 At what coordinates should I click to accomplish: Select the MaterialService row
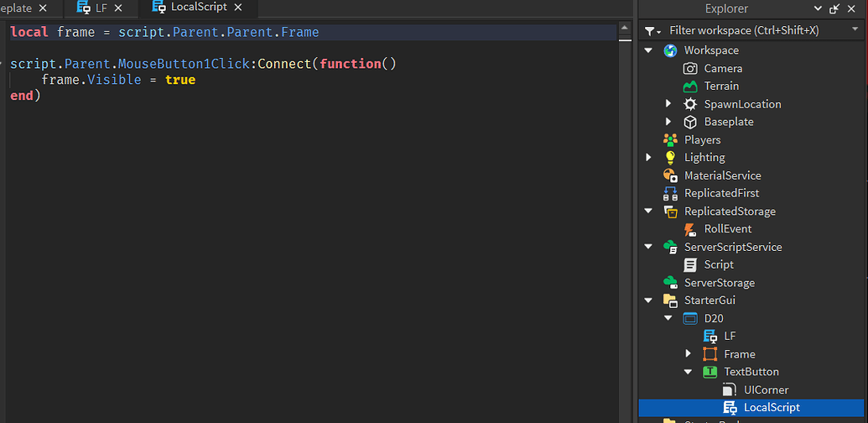[x=753, y=175]
